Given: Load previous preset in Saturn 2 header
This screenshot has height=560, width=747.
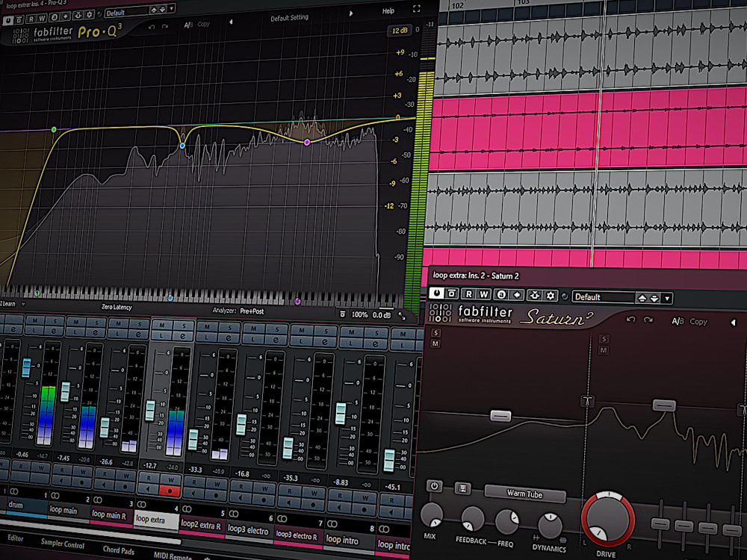Looking at the screenshot, I should tap(642, 298).
